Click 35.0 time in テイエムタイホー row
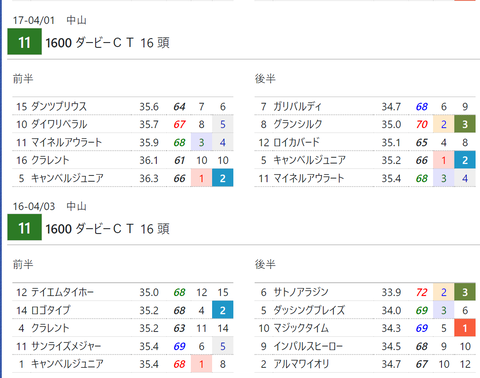Screen dimensions: 480x378 [149, 293]
